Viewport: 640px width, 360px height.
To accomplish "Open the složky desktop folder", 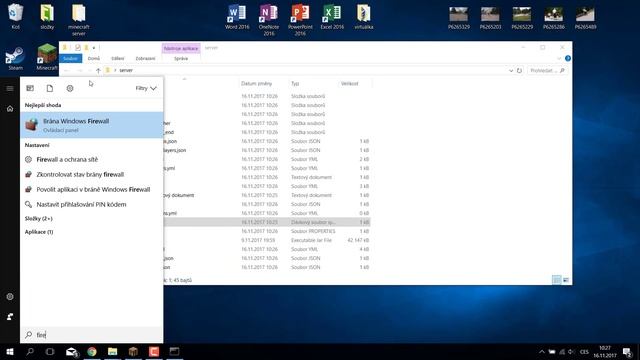I will (x=47, y=17).
